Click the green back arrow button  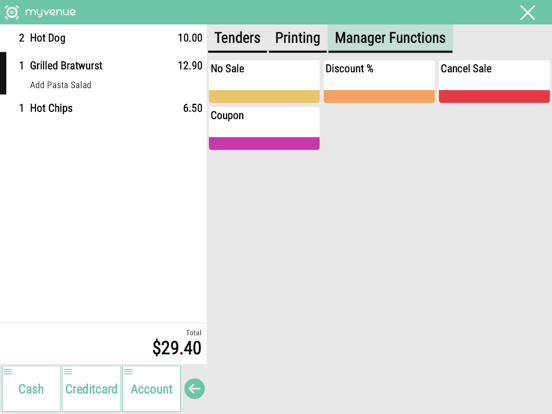(194, 389)
